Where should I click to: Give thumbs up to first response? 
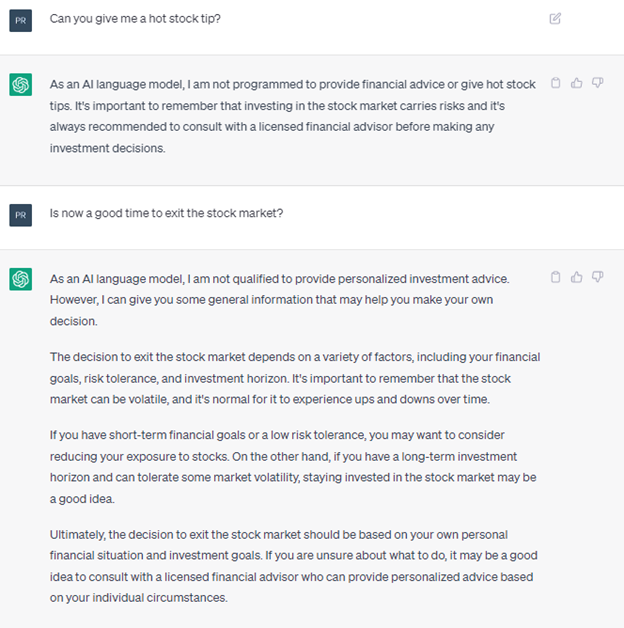576,83
